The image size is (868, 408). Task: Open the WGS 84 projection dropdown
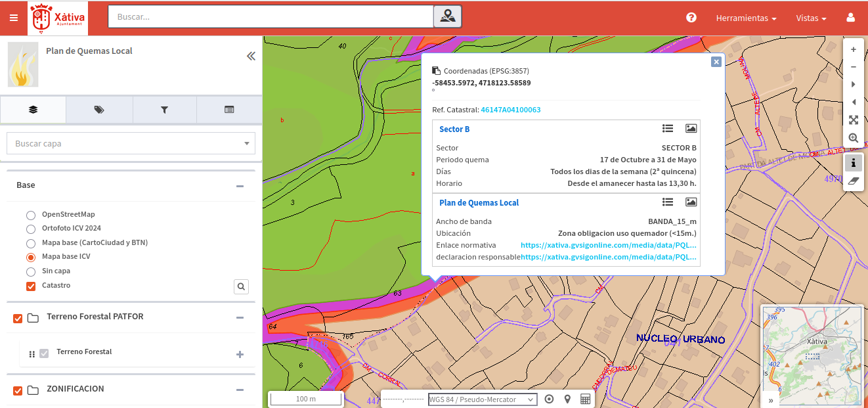point(482,399)
